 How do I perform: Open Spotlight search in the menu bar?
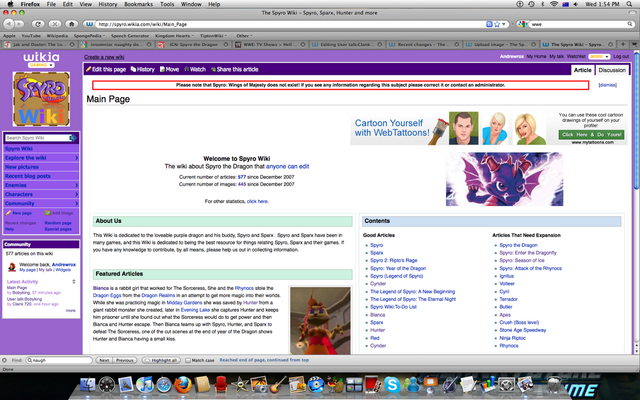pyautogui.click(x=629, y=4)
